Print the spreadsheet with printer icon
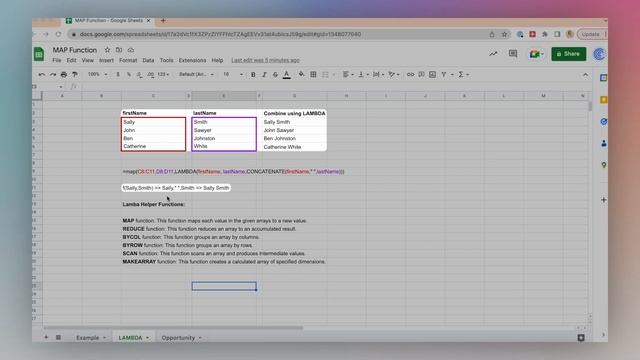The width and height of the screenshot is (640, 360). 64,75
